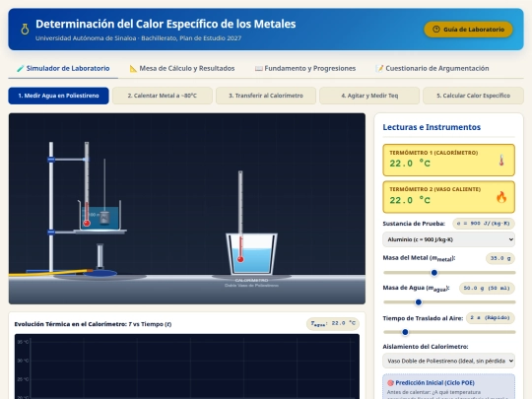Select step 2 Calentar Metal a ~80°C
Image resolution: width=532 pixels, height=399 pixels.
coord(163,96)
